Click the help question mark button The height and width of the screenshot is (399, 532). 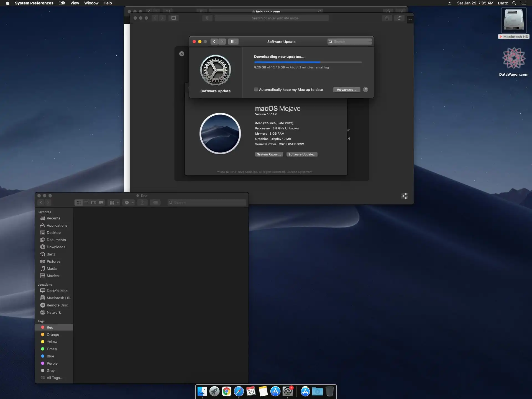click(x=365, y=89)
